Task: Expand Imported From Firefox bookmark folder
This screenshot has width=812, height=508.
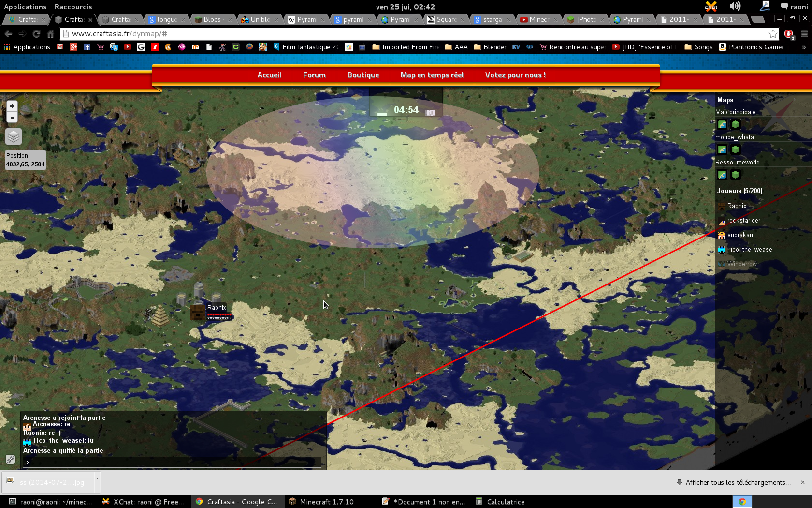Action: tap(406, 47)
